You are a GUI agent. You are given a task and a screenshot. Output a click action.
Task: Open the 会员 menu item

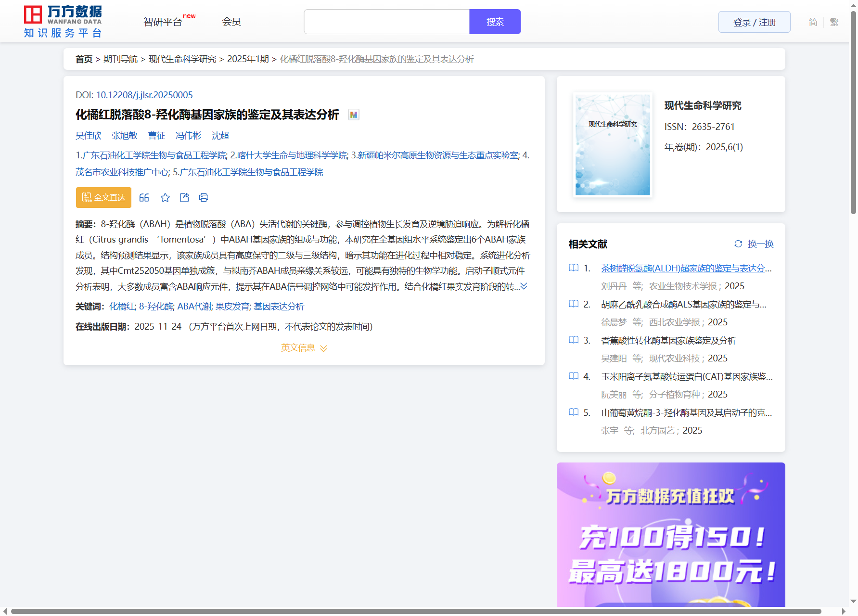pyautogui.click(x=231, y=22)
